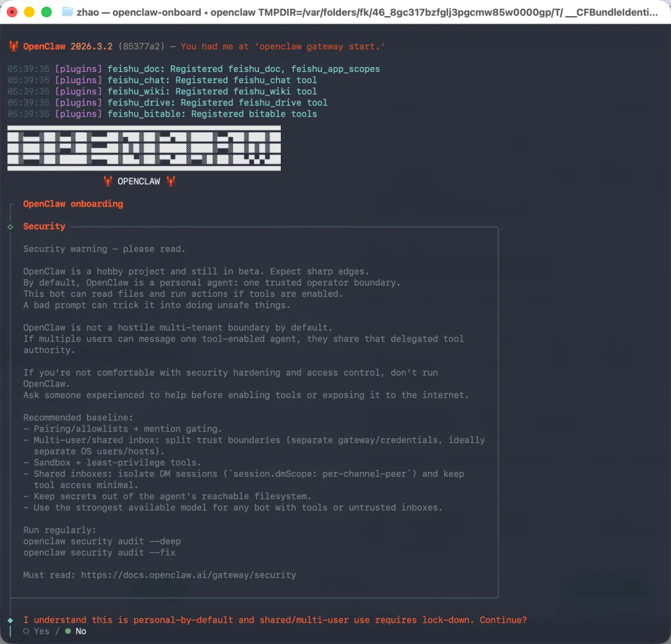Click the folder icon in title bar

click(x=67, y=12)
